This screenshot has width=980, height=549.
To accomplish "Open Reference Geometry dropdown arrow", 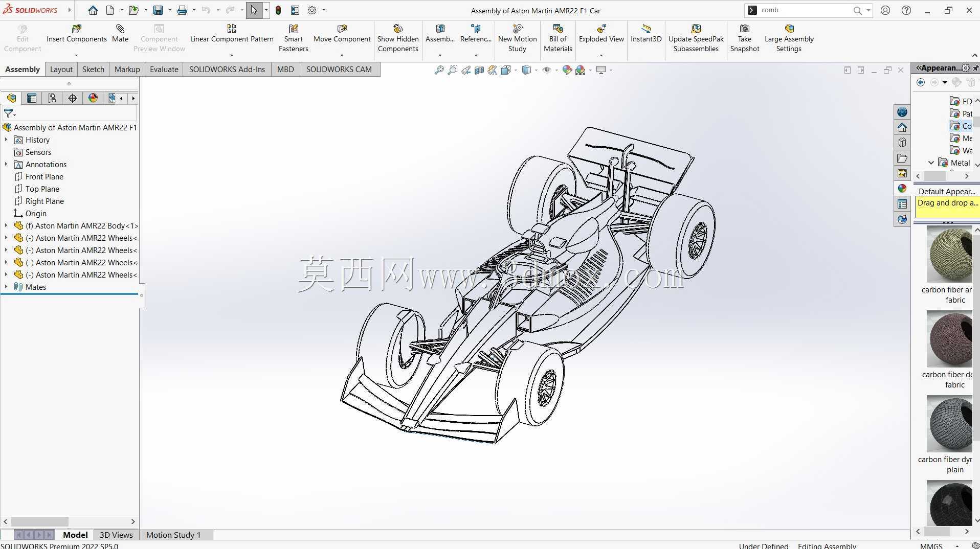I will [x=476, y=55].
